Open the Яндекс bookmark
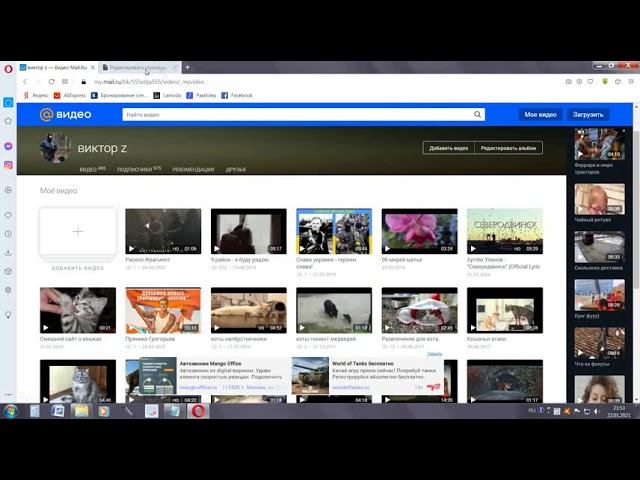Image resolution: width=640 pixels, height=480 pixels. pos(36,95)
